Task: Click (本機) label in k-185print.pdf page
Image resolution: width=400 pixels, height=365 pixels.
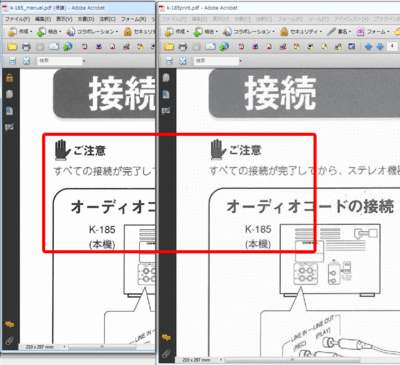Action: point(258,244)
